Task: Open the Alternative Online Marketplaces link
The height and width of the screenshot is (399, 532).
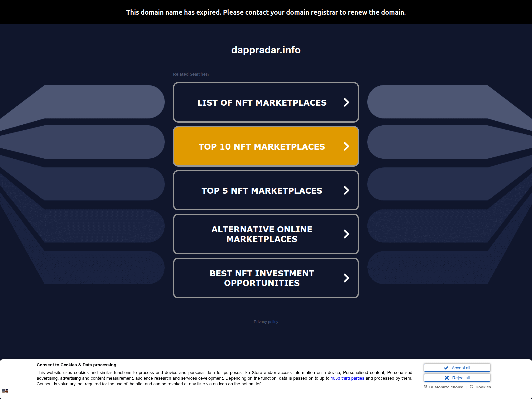Action: 266,234
